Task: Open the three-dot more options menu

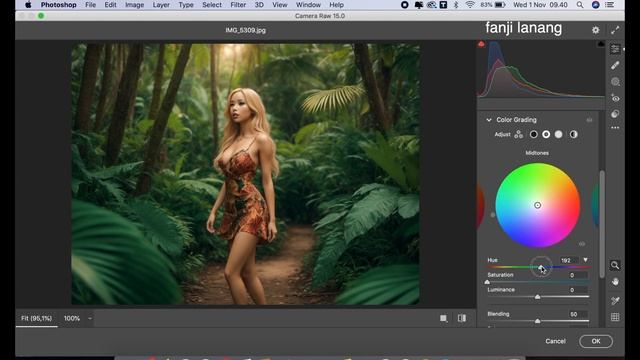Action: point(615,128)
